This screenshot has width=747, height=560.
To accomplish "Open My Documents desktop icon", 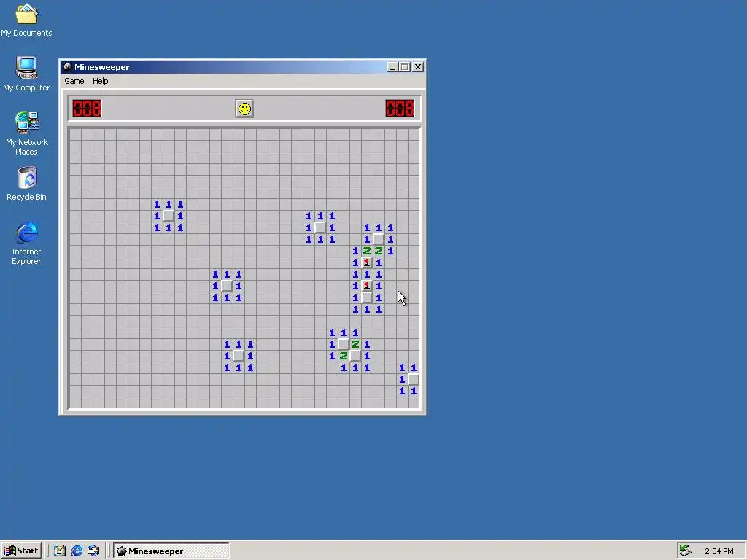I will point(26,20).
